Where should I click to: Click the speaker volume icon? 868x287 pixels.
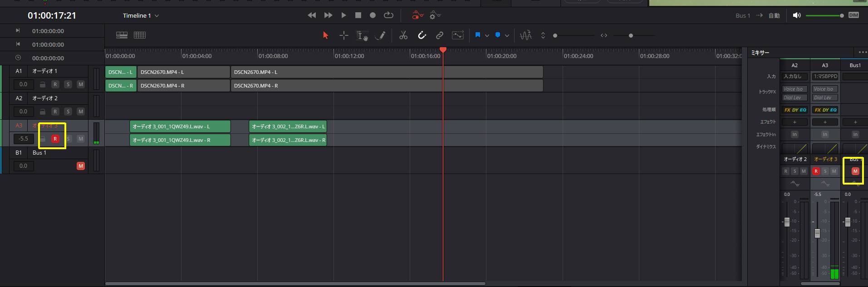point(797,15)
